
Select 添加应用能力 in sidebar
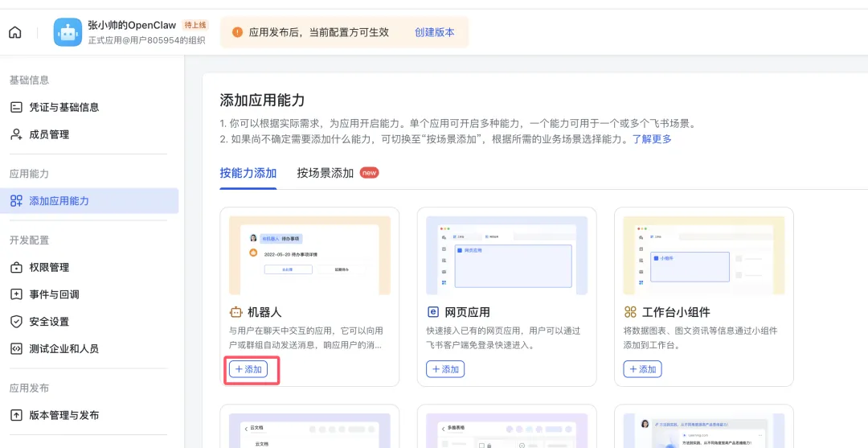click(x=89, y=201)
